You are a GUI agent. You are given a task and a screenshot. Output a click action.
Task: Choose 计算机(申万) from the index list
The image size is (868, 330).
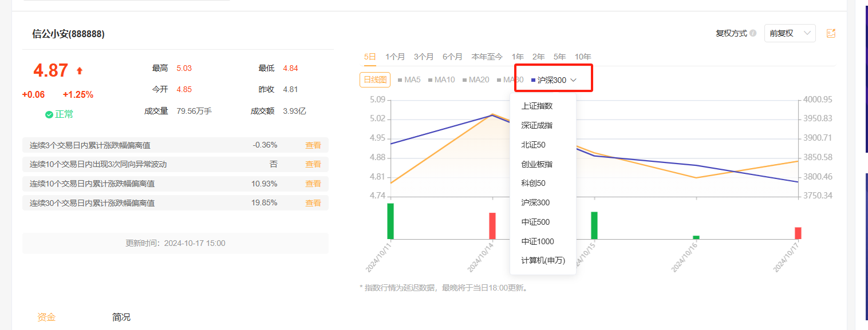(x=543, y=260)
